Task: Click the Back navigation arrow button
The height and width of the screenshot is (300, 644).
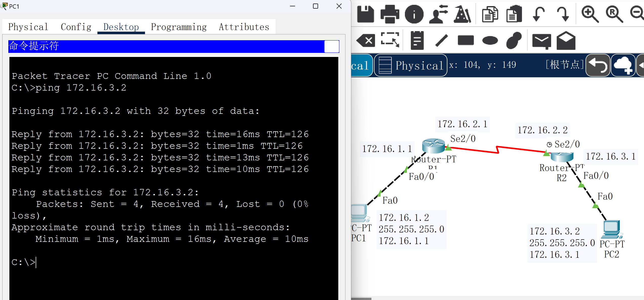Action: click(x=598, y=65)
